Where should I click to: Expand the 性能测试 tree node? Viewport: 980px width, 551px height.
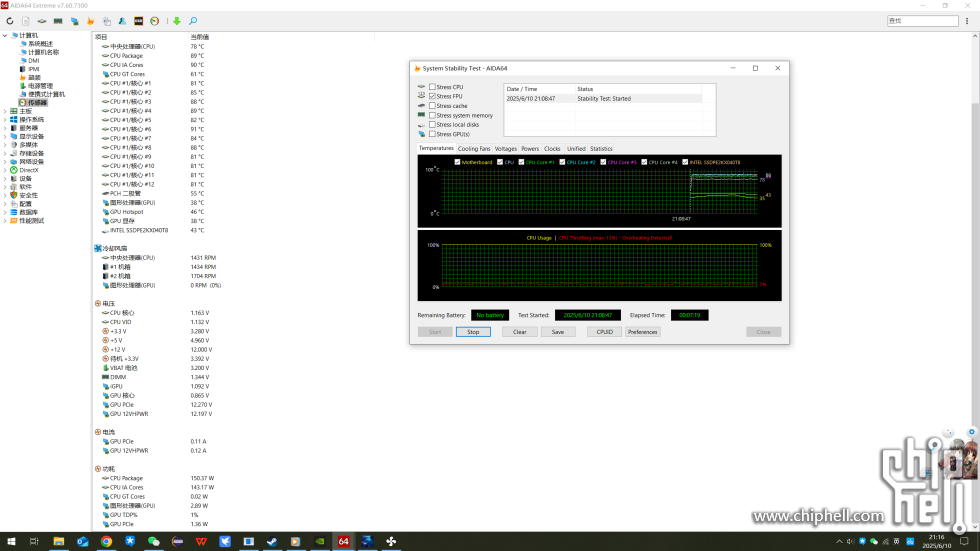click(5, 221)
